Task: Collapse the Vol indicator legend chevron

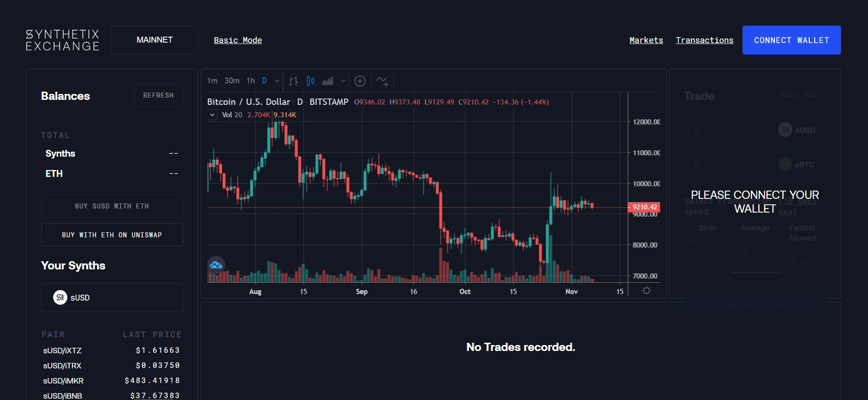Action: (x=212, y=115)
